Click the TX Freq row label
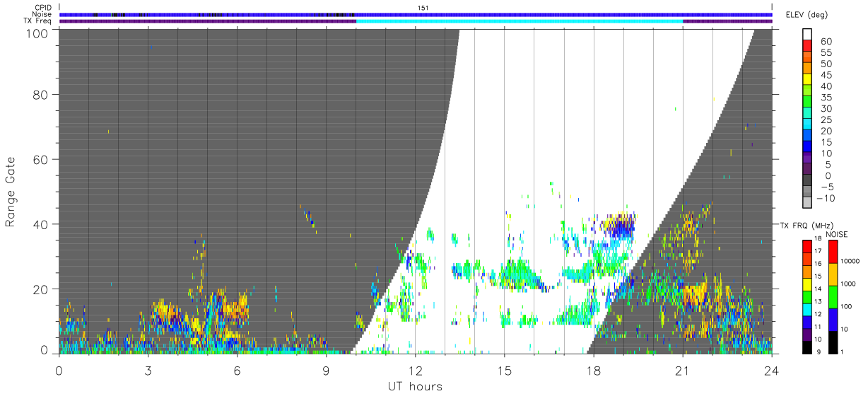Screen dimensions: 868x401 [x=37, y=21]
